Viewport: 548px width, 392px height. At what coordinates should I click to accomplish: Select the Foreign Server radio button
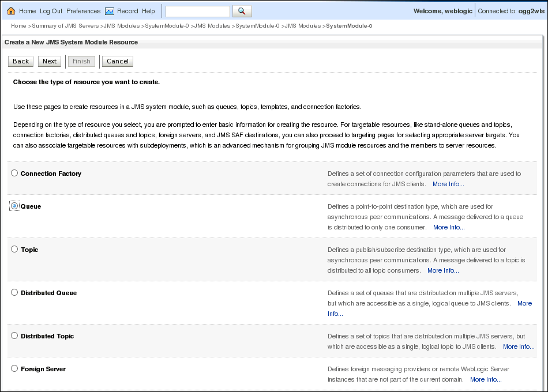point(14,368)
